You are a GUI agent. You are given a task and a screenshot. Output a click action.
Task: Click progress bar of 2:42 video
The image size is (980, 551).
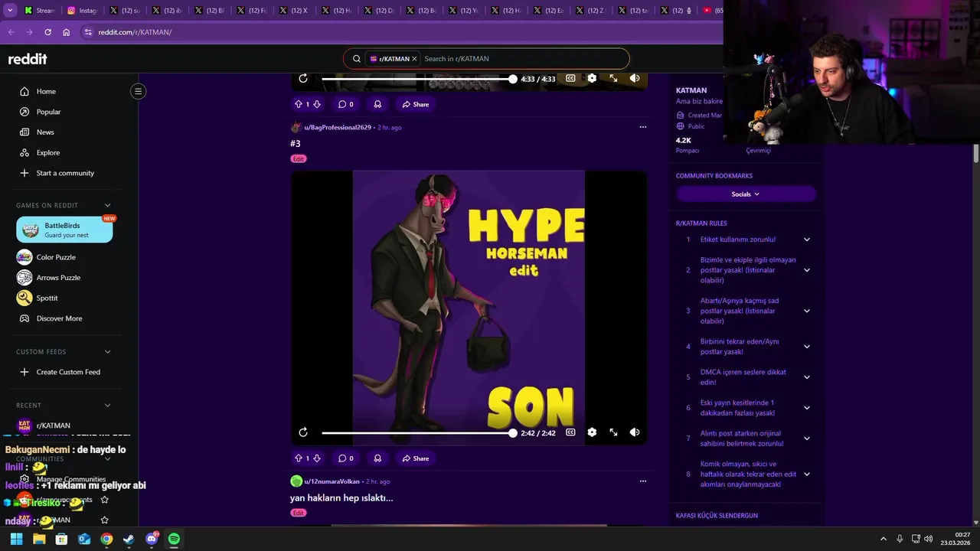click(417, 432)
